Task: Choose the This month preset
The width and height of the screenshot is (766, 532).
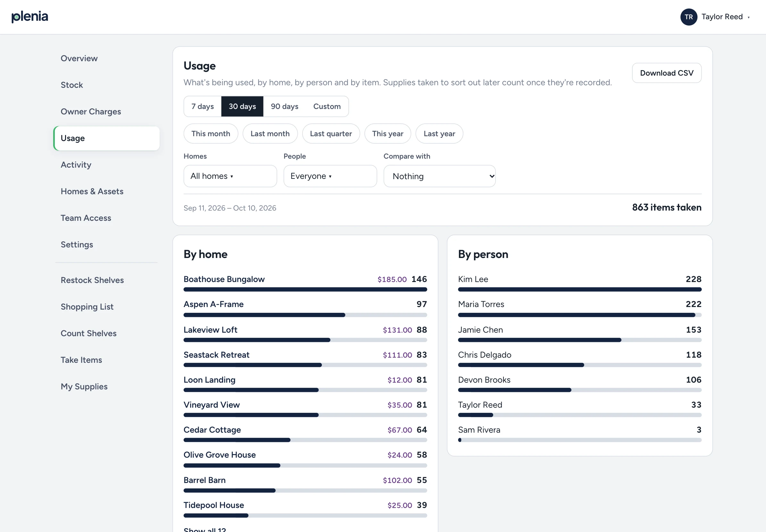Action: tap(211, 134)
